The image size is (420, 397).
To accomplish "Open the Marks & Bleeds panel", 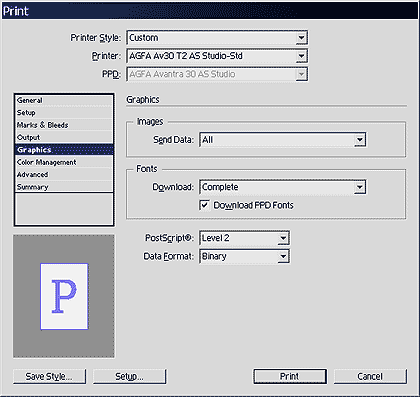I will [x=64, y=125].
